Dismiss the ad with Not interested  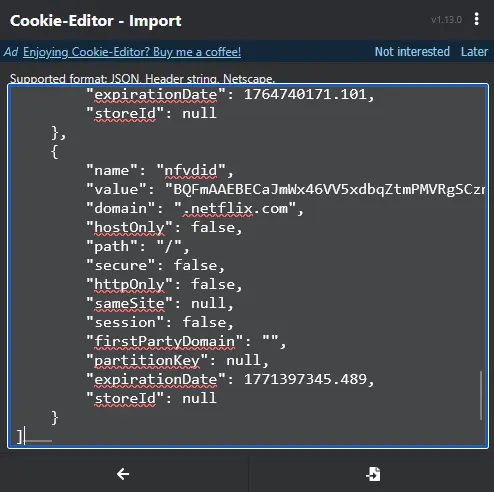pyautogui.click(x=412, y=52)
